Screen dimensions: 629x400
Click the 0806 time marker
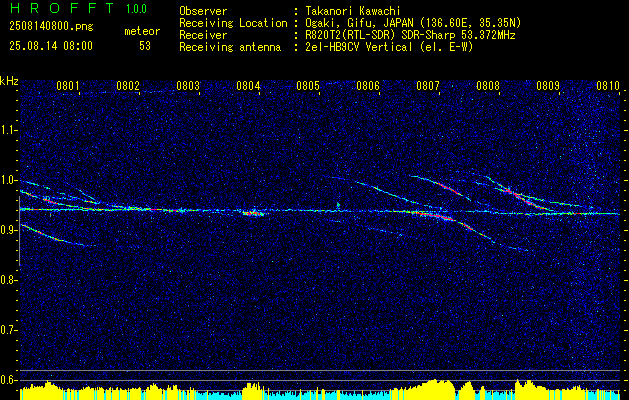[x=368, y=86]
